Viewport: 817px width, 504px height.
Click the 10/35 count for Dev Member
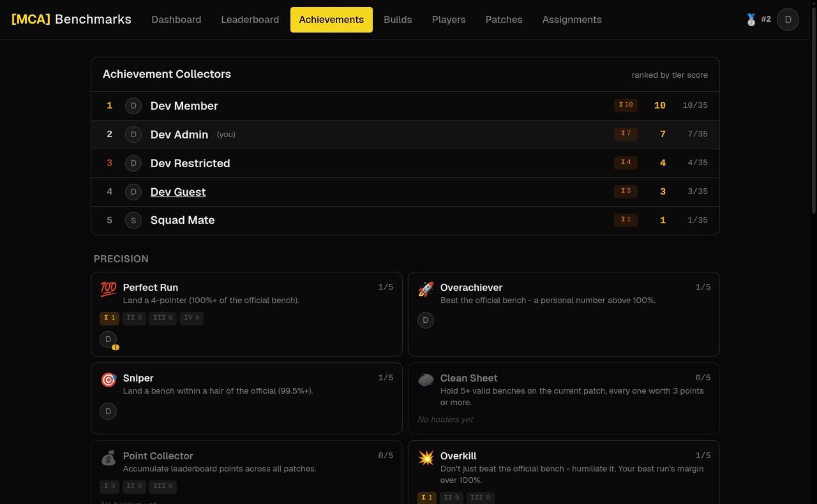695,105
